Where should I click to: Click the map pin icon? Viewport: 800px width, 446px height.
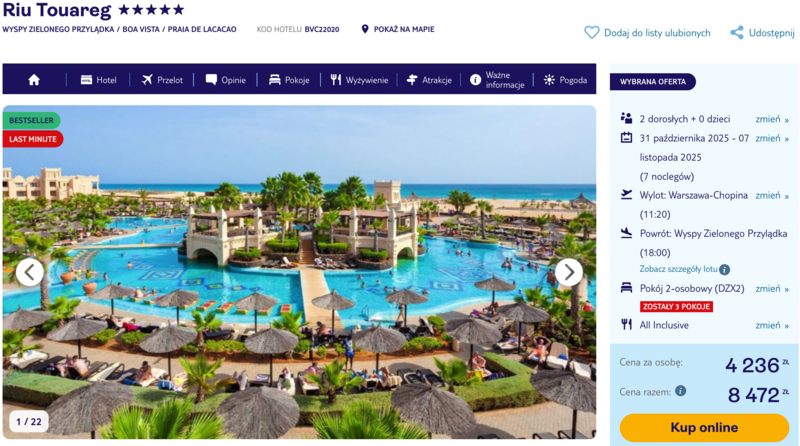coord(365,29)
